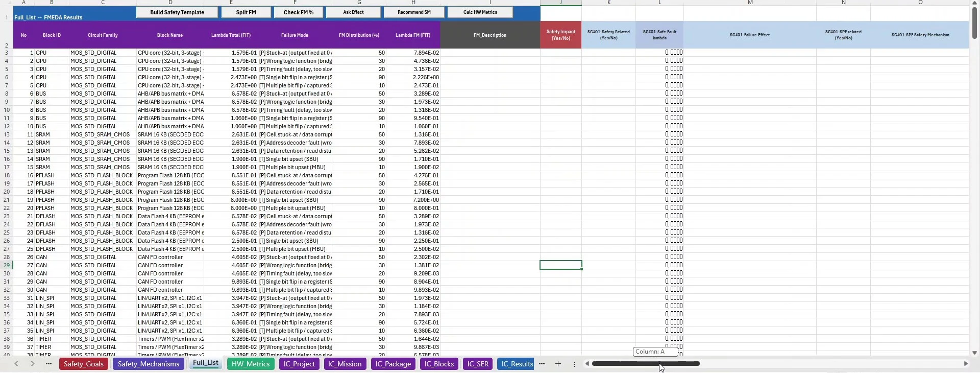This screenshot has height=373, width=980.
Task: Switch to the IC_SER sheet tab
Action: 478,364
